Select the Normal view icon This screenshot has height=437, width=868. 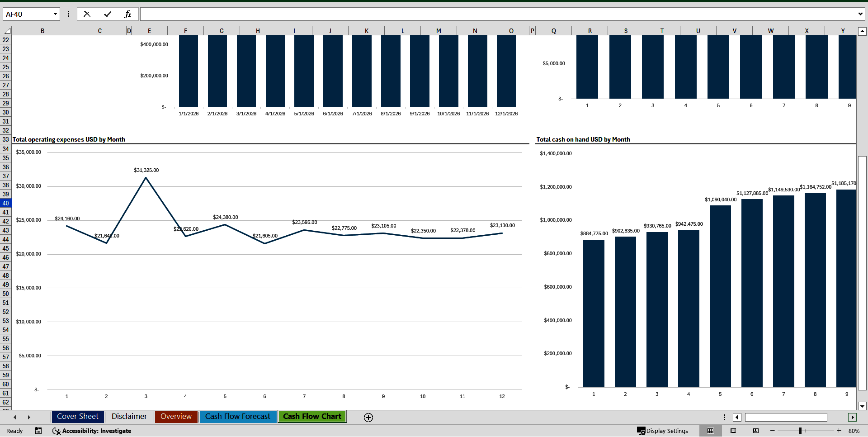pos(710,431)
